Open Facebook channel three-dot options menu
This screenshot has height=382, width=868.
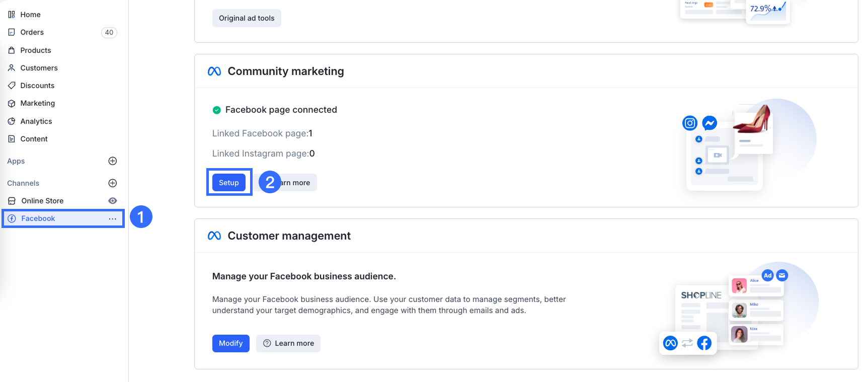pos(112,218)
